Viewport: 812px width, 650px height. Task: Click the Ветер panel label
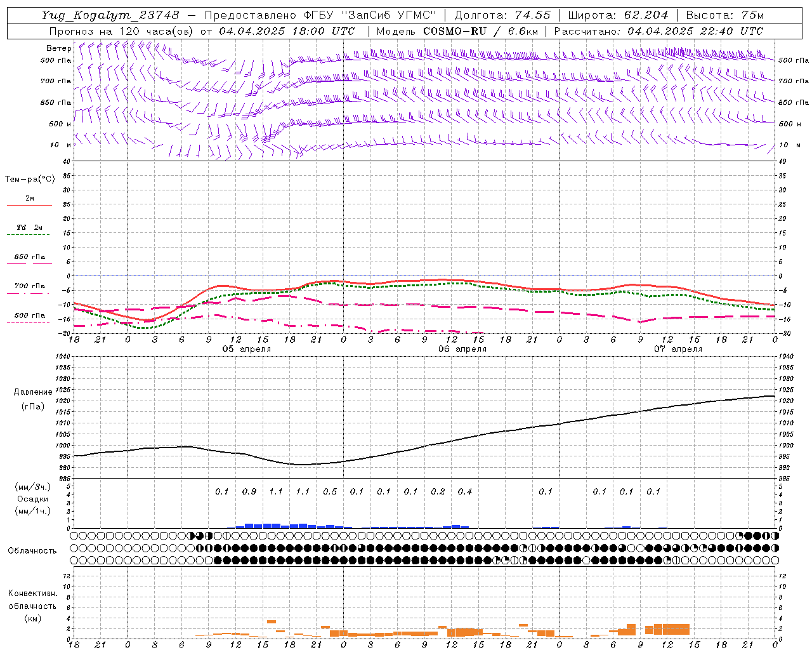(59, 48)
